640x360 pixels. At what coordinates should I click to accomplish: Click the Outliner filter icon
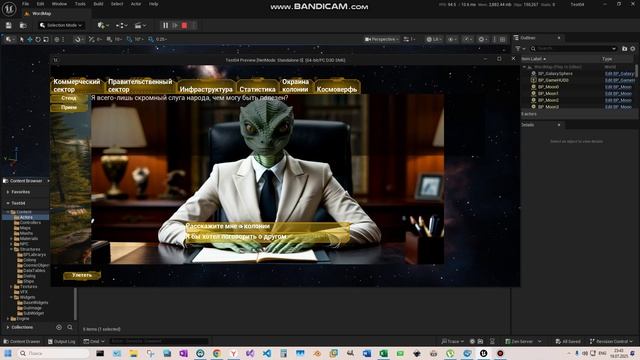(518, 49)
